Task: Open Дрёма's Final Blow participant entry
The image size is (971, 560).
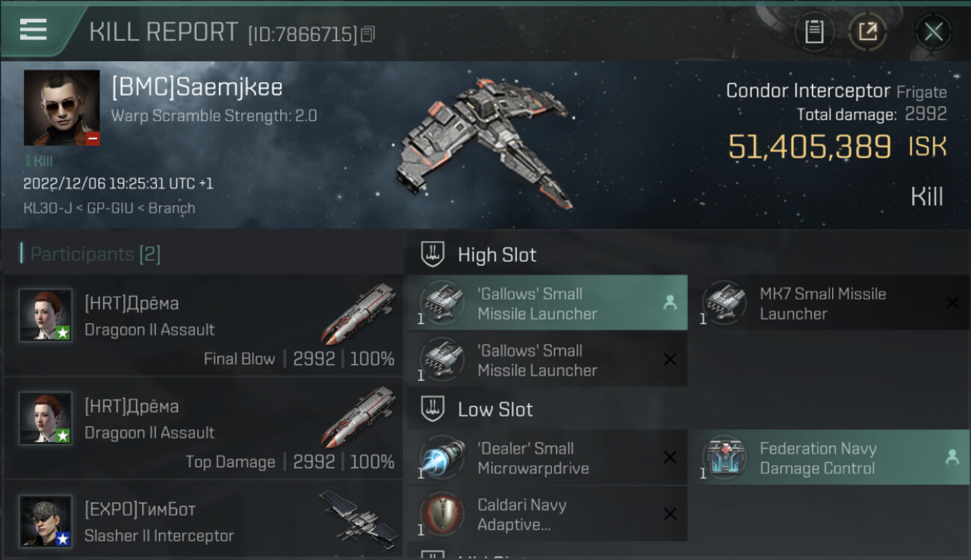Action: coord(203,325)
